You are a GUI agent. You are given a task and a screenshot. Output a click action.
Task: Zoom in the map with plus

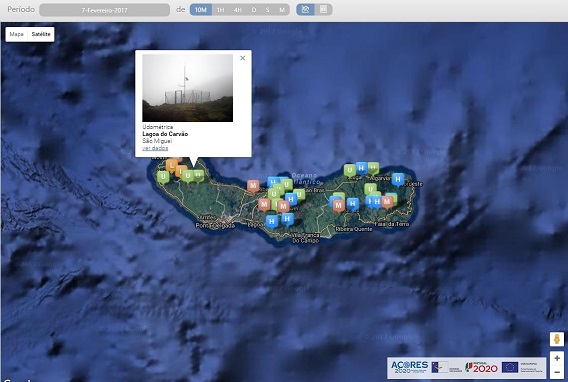(x=557, y=358)
